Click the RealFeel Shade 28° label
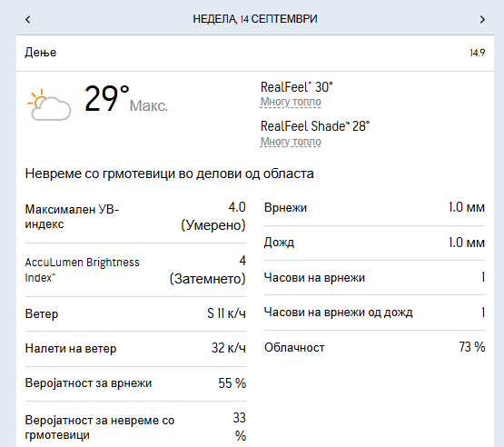 [x=315, y=126]
